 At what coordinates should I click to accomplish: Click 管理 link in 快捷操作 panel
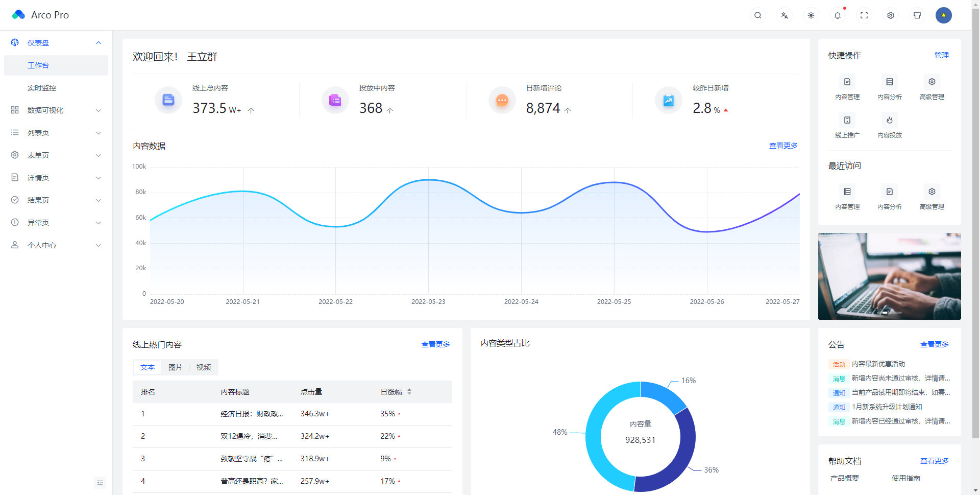(941, 56)
